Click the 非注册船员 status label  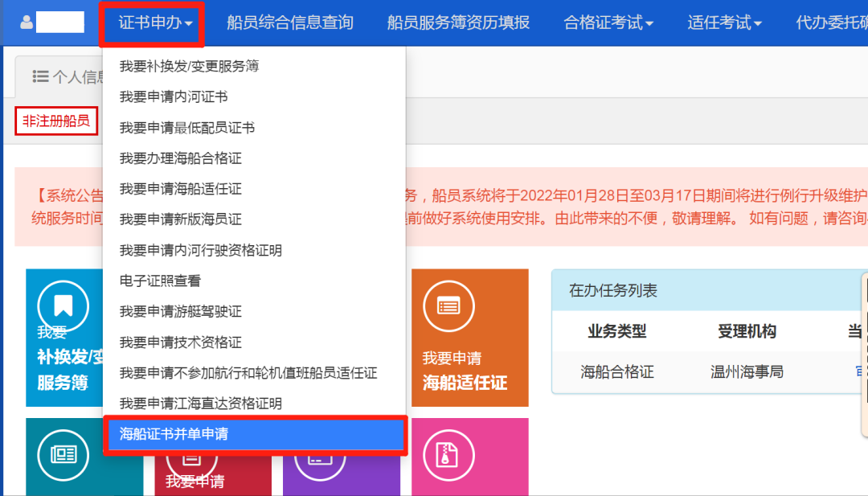coord(55,121)
